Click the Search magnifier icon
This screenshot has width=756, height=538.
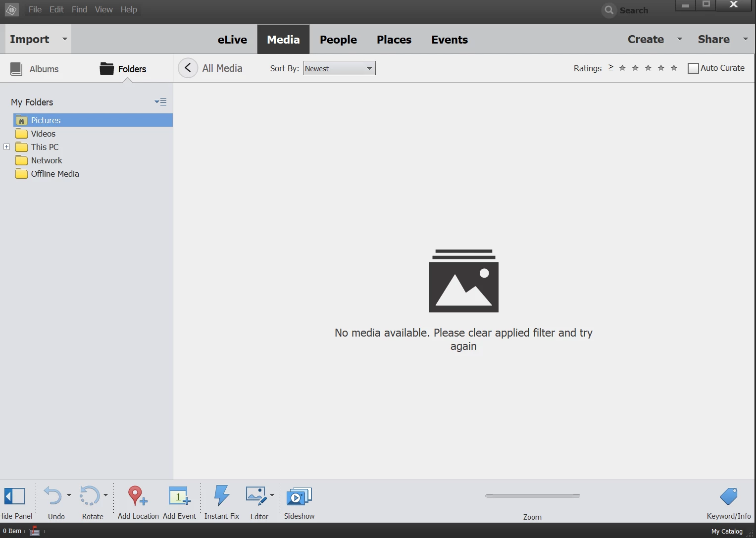coord(609,10)
